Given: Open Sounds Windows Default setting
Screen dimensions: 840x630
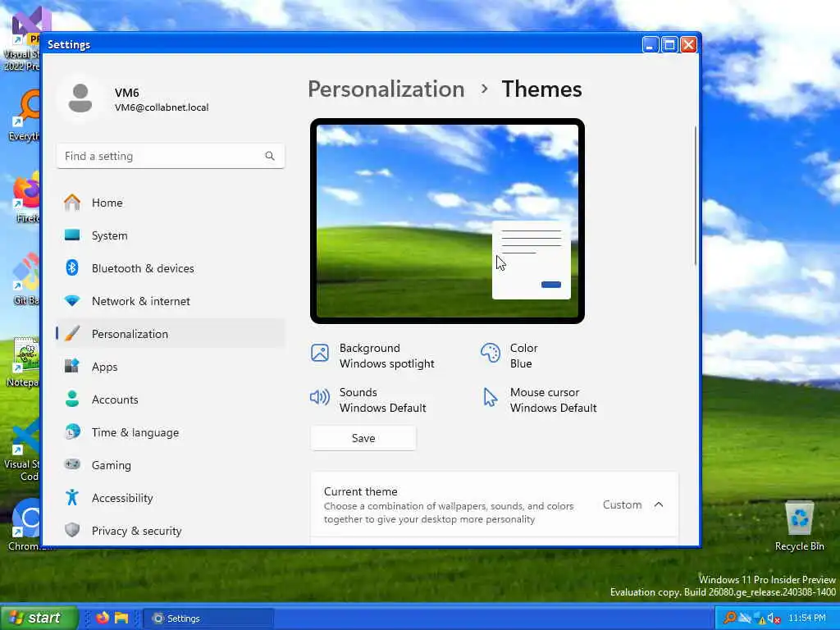Looking at the screenshot, I should (x=368, y=399).
